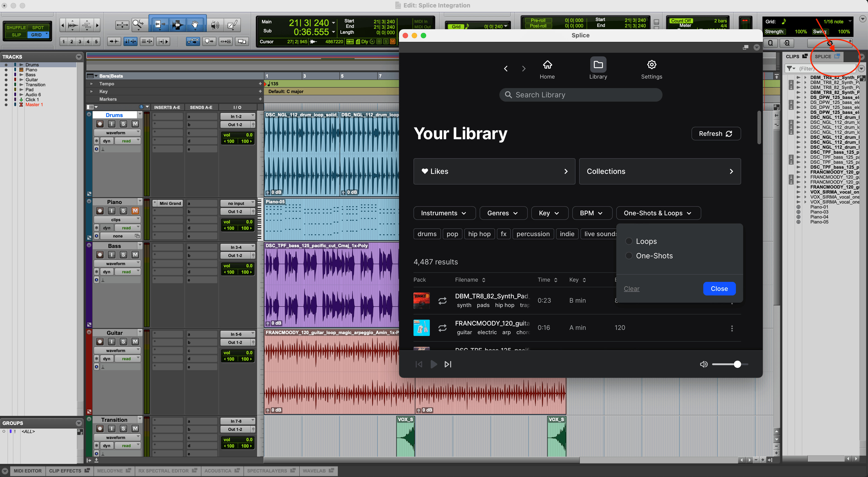Image resolution: width=868 pixels, height=477 pixels.
Task: Open the One-Shots & Loops dropdown
Action: (x=658, y=213)
